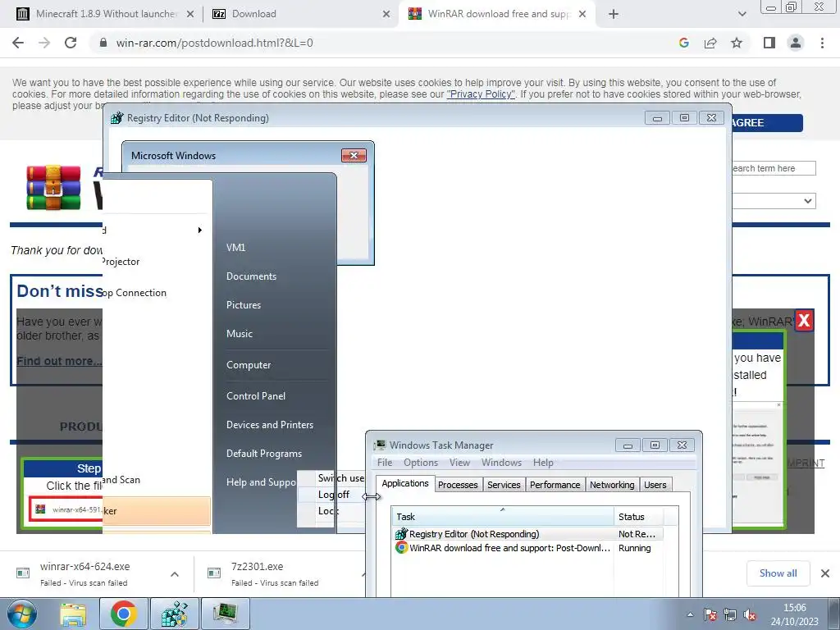Open Music from Start menu

(239, 334)
